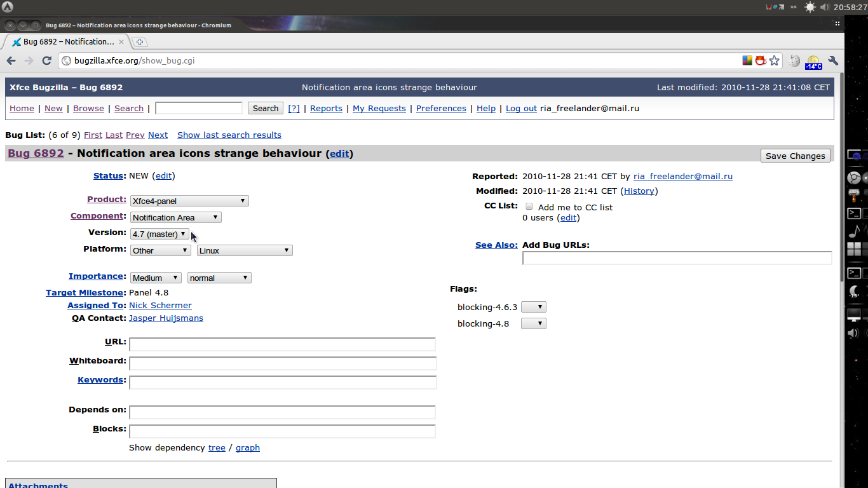
Task: Expand the blocking-4.8 flag dropdown
Action: click(533, 323)
